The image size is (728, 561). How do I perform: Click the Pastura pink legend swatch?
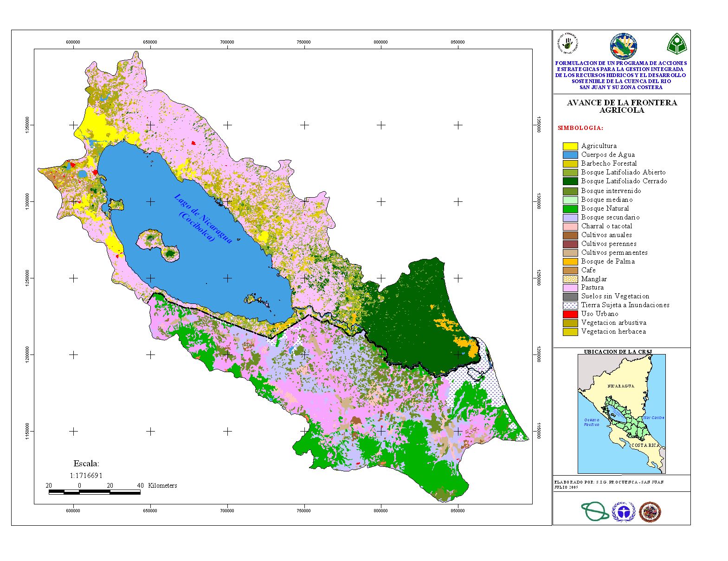570,288
